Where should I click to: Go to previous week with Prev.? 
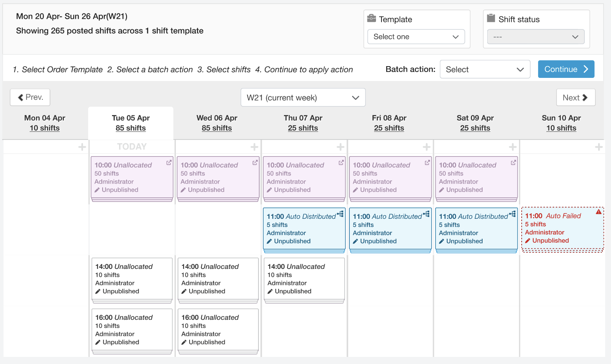pyautogui.click(x=30, y=97)
